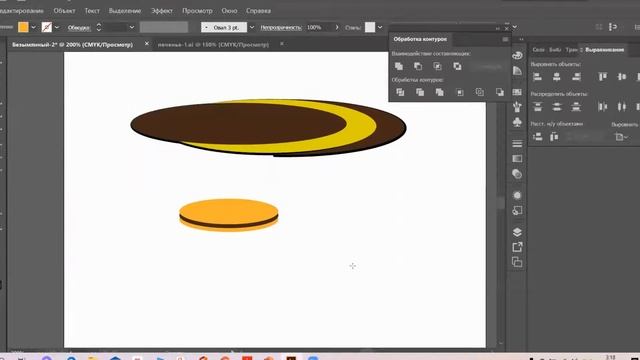Viewport: 640px width, 360px height.
Task: Click vertical align top icon
Action: (x=602, y=77)
